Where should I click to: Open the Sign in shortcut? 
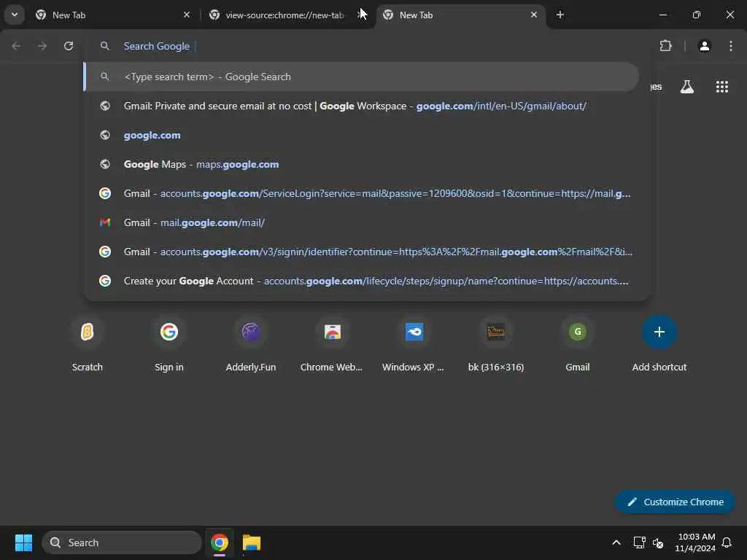[x=169, y=344]
